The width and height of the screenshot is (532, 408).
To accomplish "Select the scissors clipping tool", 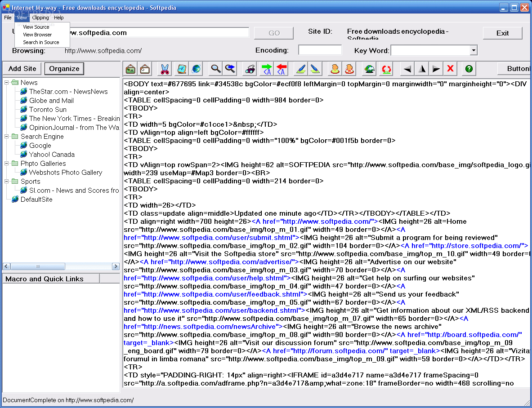I will coord(165,69).
